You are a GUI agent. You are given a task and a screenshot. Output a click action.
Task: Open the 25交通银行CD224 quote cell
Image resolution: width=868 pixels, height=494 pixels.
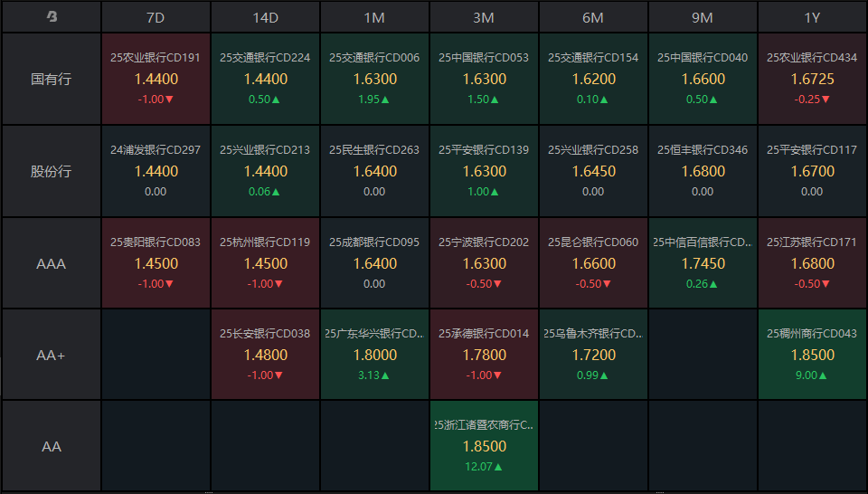(265, 79)
